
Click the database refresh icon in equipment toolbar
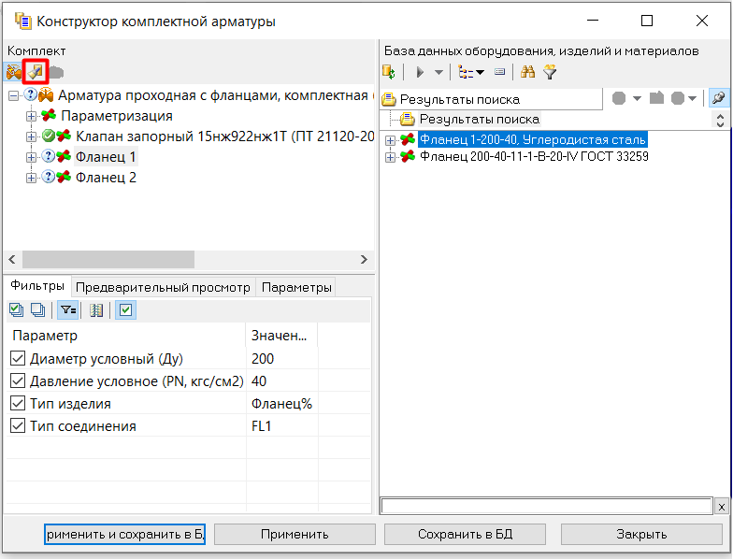click(389, 72)
